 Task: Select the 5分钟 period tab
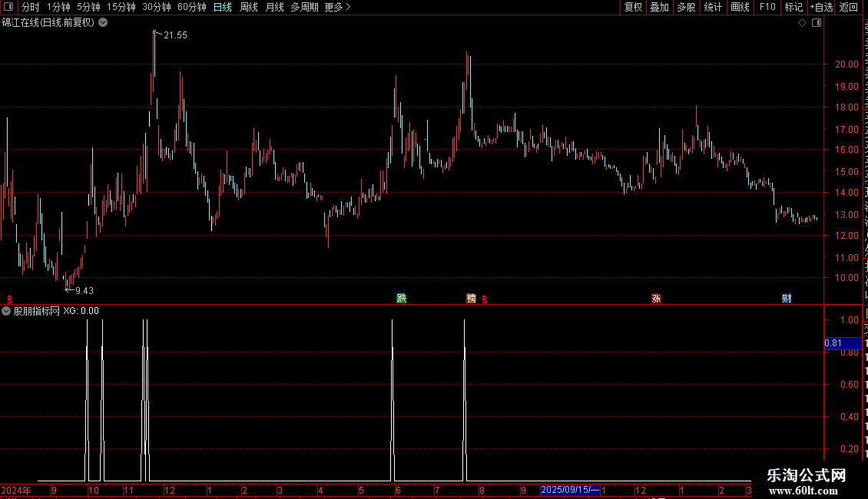point(88,7)
